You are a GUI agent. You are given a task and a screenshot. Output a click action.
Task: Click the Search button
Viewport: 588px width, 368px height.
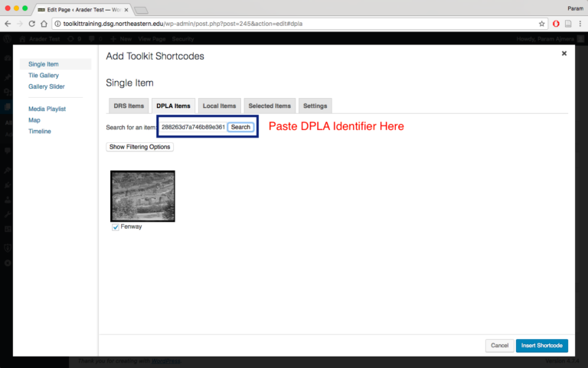point(240,127)
